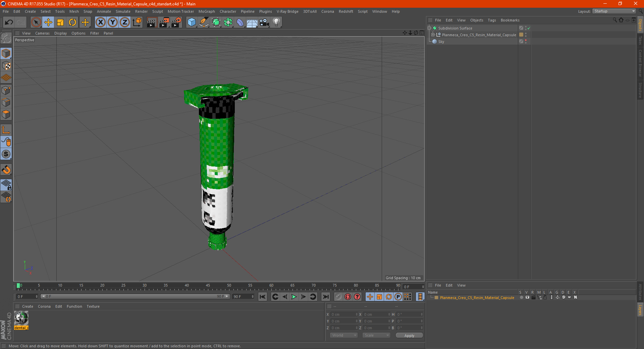Click frame 45 on the timeline
The width and height of the screenshot is (644, 349).
(208, 286)
